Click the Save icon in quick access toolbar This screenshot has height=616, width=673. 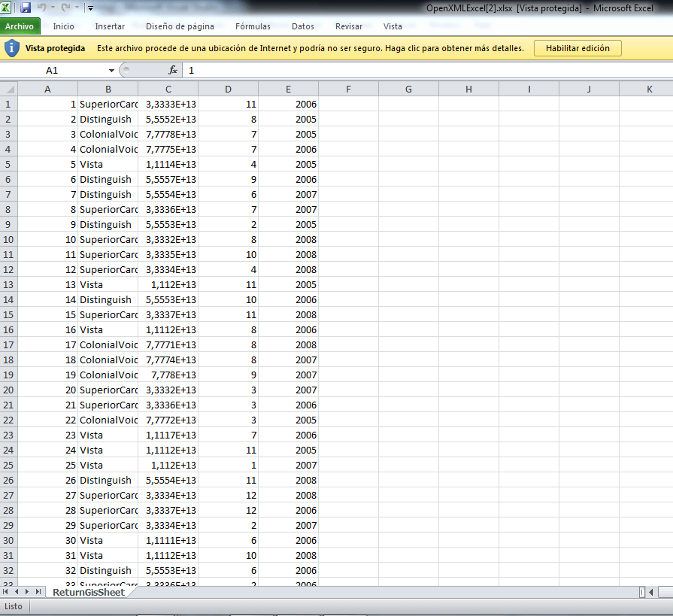coord(26,8)
